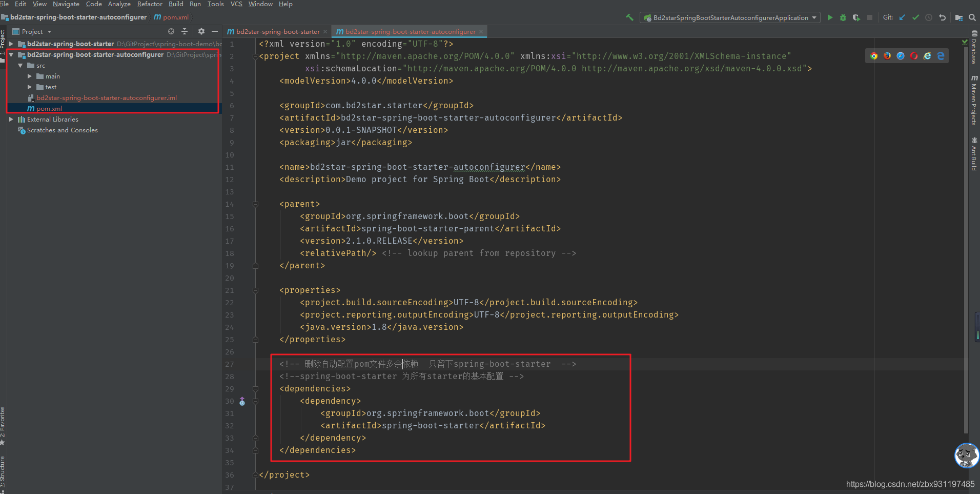The image size is (980, 494).
Task: Run the application with green play icon
Action: coord(830,17)
